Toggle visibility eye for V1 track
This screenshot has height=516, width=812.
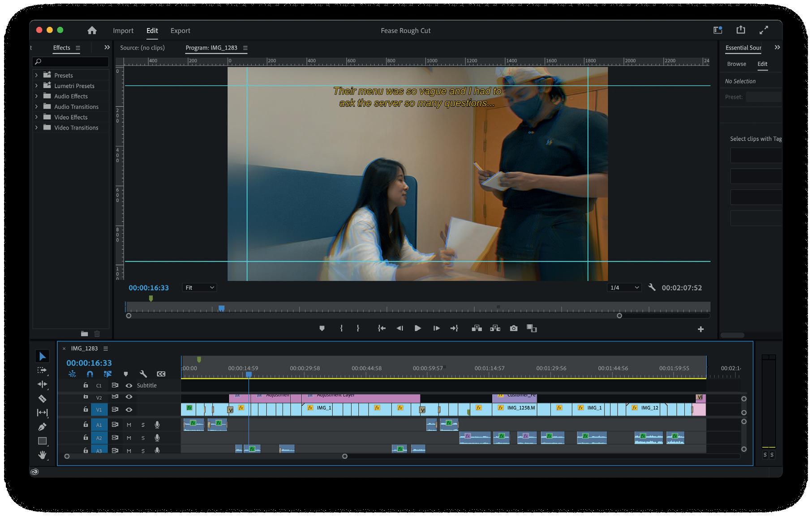coord(129,409)
